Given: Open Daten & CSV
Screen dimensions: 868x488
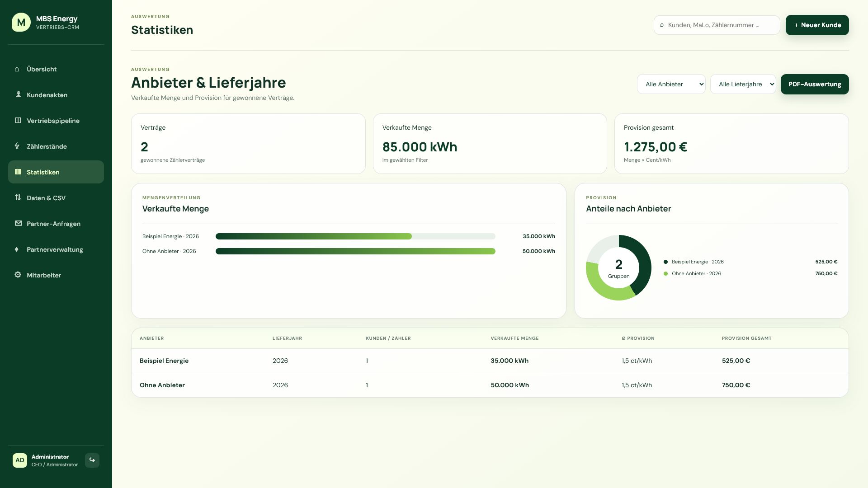Looking at the screenshot, I should (56, 198).
